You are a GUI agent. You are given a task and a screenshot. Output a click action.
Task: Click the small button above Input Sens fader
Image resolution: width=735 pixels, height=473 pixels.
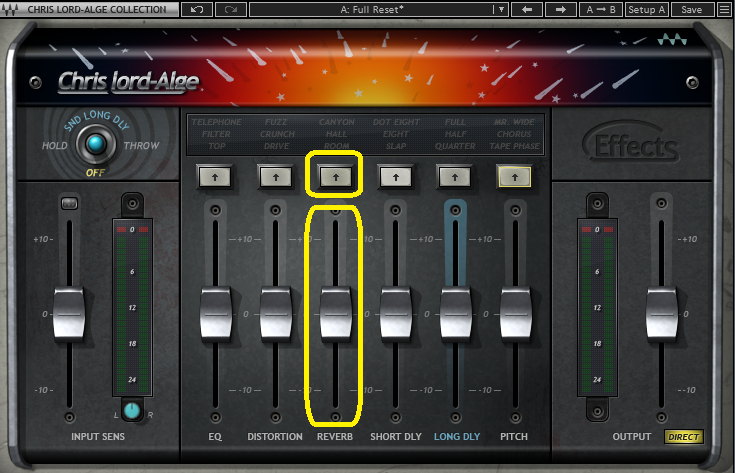pyautogui.click(x=69, y=204)
